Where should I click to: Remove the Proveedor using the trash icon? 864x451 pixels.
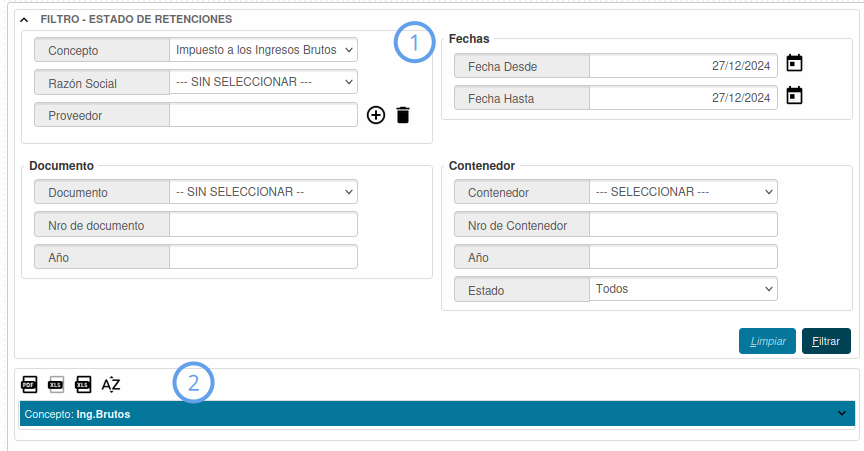pos(403,115)
